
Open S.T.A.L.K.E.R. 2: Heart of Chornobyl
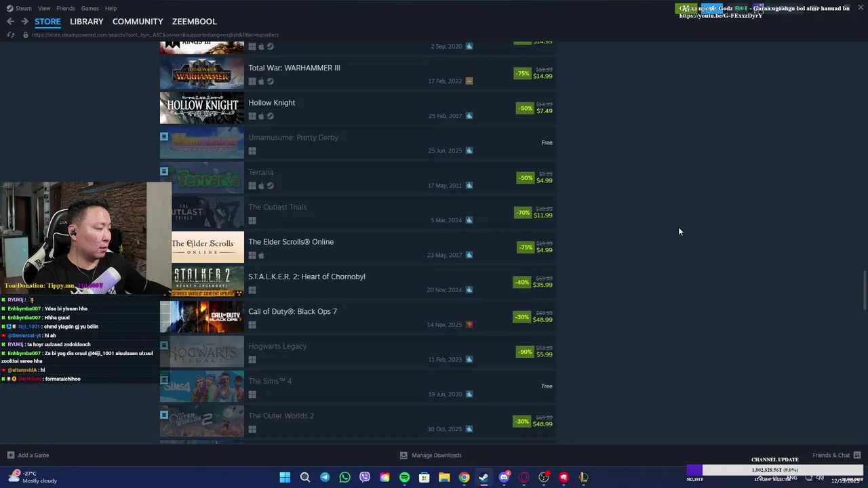[x=358, y=282]
